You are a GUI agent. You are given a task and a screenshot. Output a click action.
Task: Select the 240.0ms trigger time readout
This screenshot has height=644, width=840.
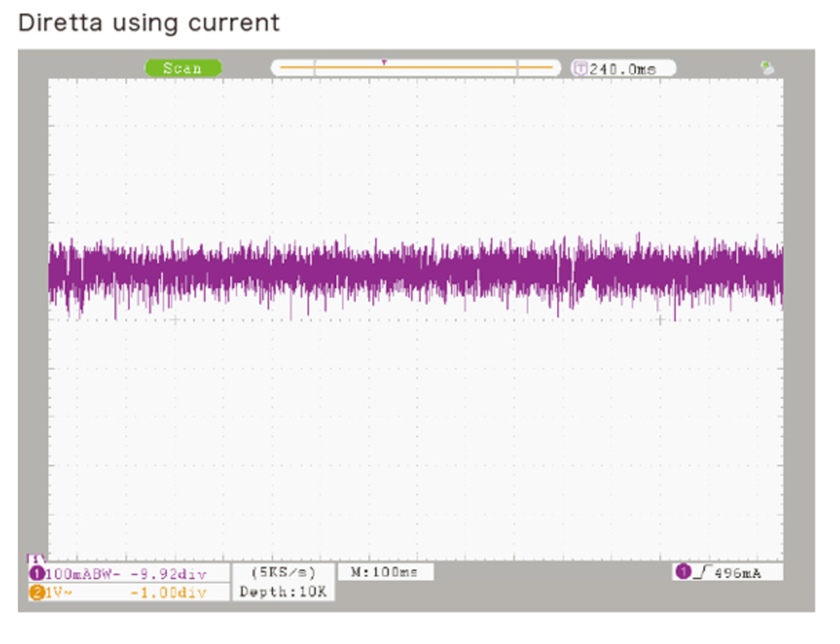pos(623,69)
